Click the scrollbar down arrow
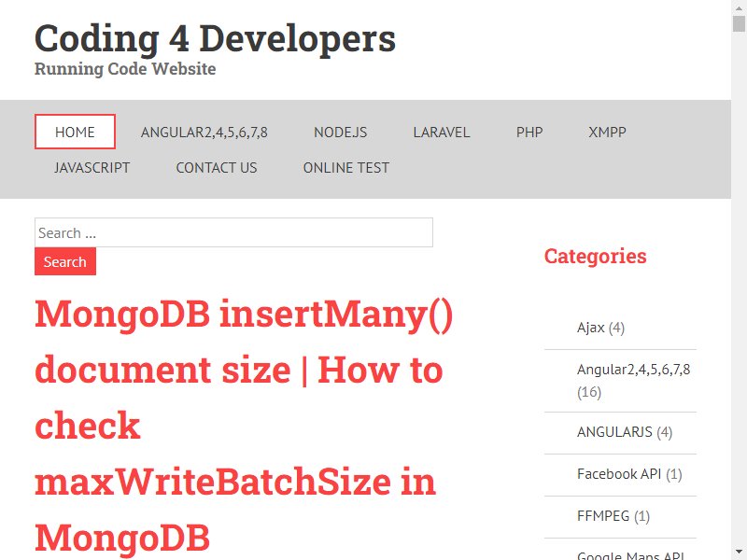The width and height of the screenshot is (747, 560). pyautogui.click(x=739, y=553)
